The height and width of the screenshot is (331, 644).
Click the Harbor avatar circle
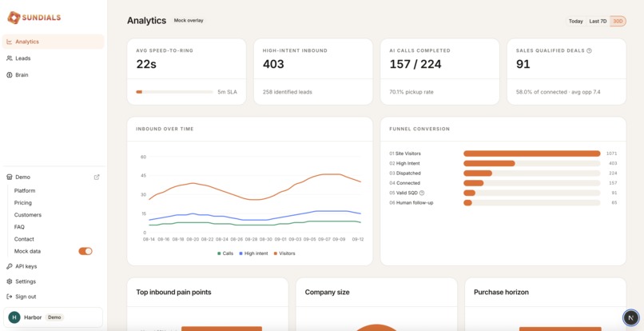click(x=14, y=317)
